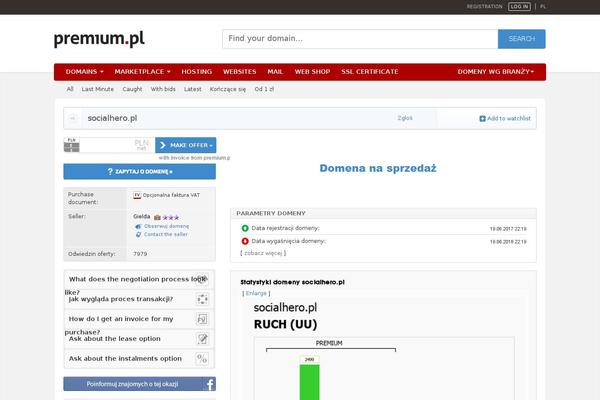Click the PLN offer amount input field

[117, 145]
